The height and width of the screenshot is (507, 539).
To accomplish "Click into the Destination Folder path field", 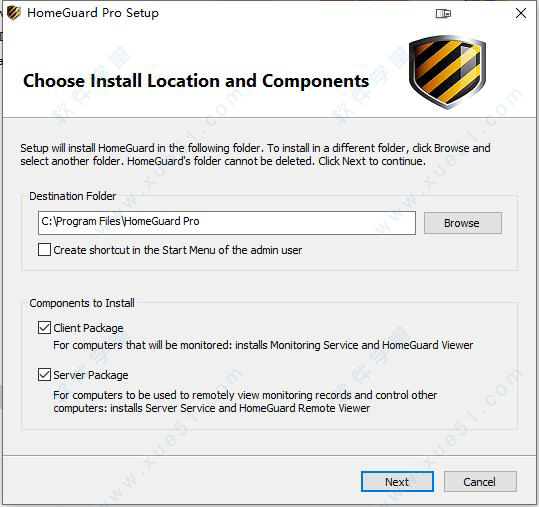I will pyautogui.click(x=227, y=223).
